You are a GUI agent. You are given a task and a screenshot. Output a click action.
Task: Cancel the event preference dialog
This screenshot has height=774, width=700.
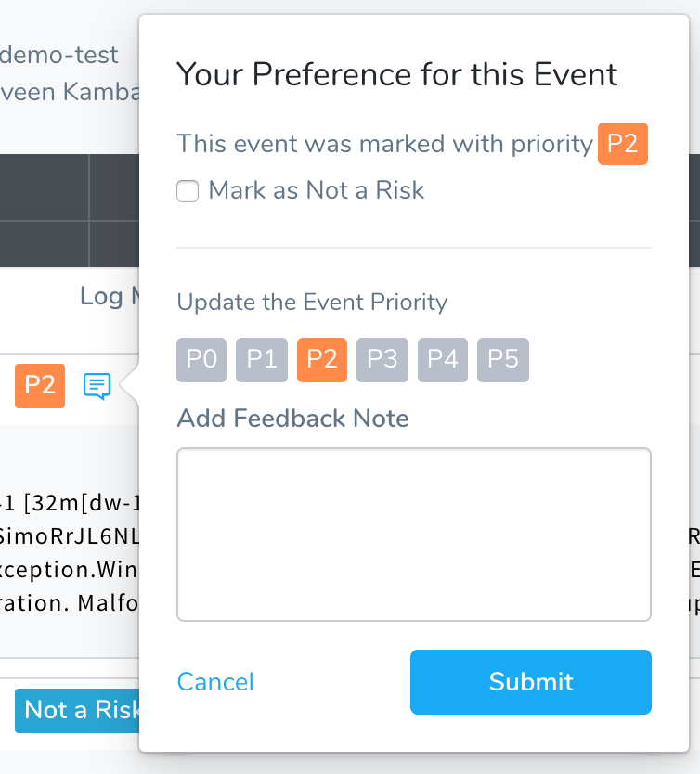[215, 682]
